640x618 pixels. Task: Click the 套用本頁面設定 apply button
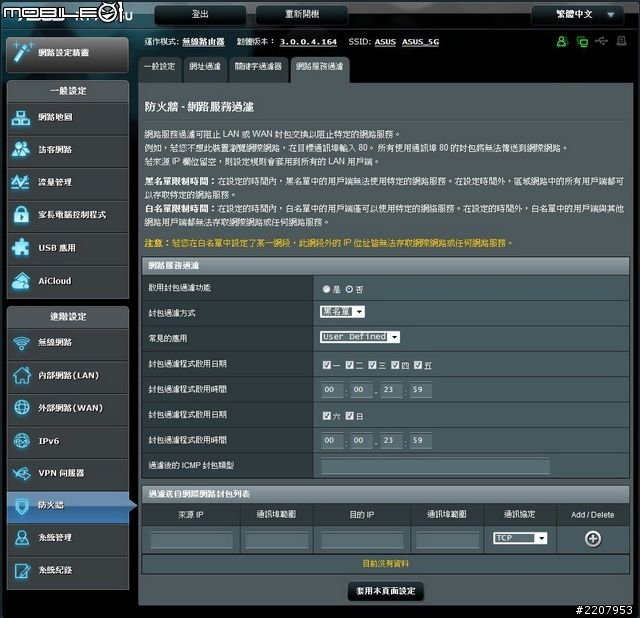(x=385, y=591)
